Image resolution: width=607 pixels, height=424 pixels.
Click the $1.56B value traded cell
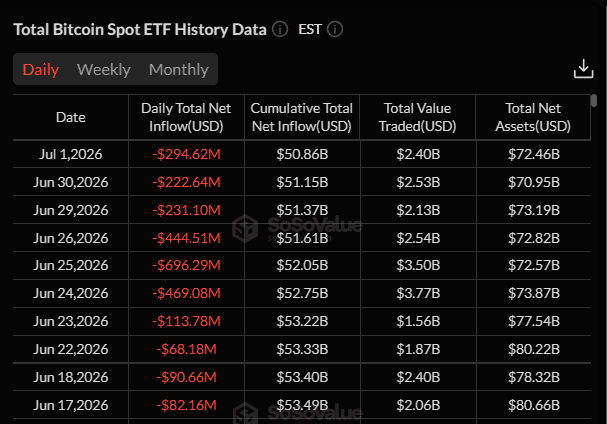[x=418, y=321]
